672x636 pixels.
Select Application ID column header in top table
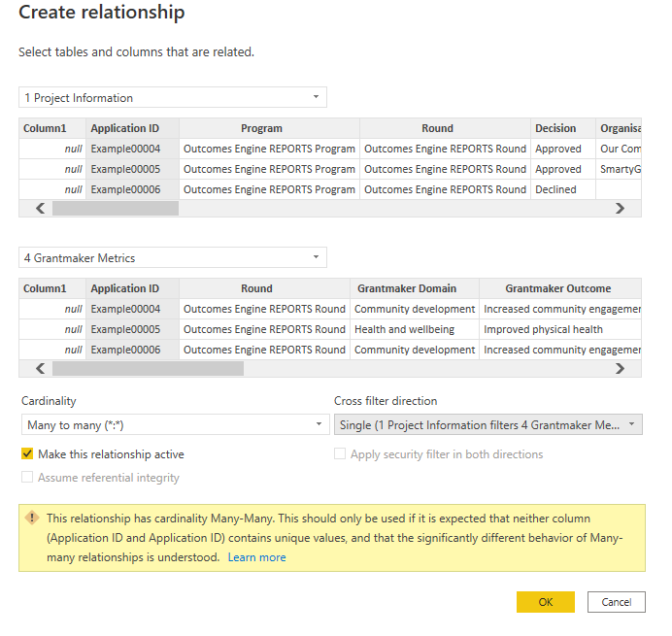(125, 128)
